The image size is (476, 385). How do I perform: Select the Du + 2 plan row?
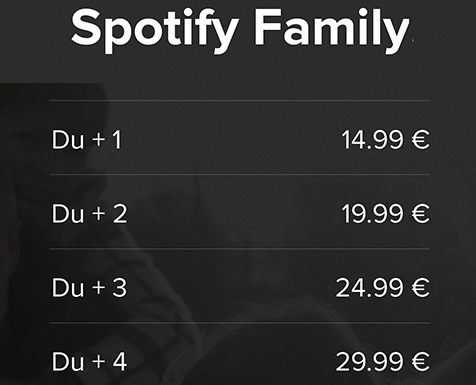pyautogui.click(x=240, y=212)
